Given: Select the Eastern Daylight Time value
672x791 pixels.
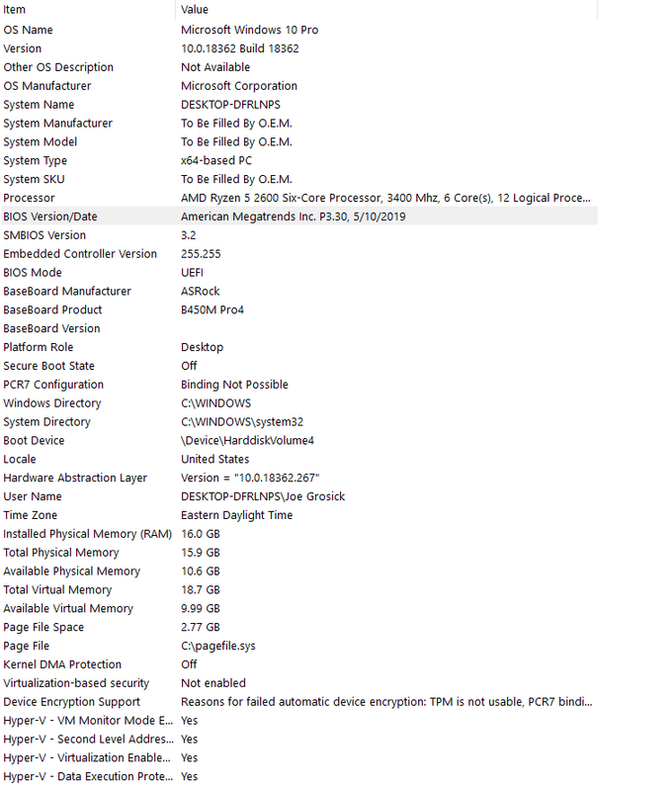Looking at the screenshot, I should (x=237, y=515).
